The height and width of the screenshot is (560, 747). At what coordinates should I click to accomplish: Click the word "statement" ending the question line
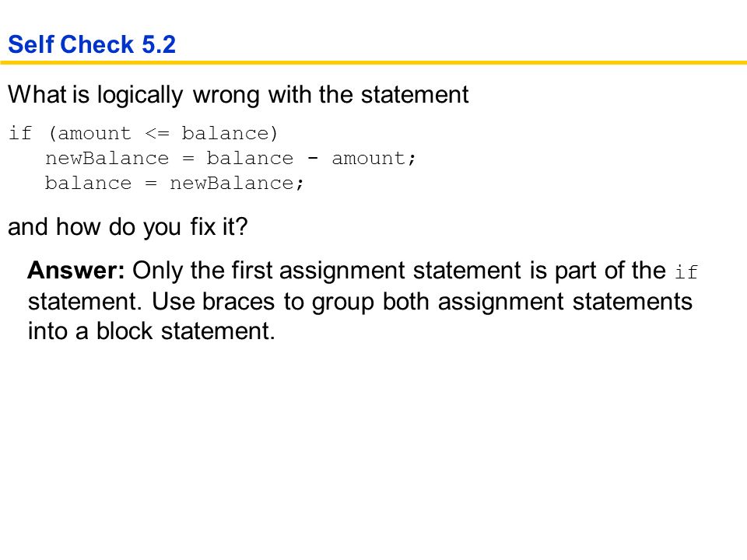coord(415,94)
